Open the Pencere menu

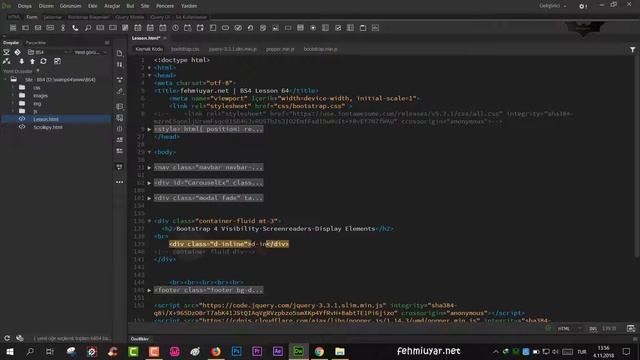tap(165, 6)
